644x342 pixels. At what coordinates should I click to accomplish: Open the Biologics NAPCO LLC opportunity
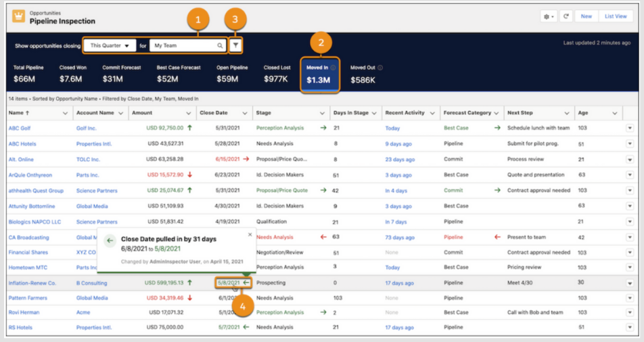tap(34, 221)
